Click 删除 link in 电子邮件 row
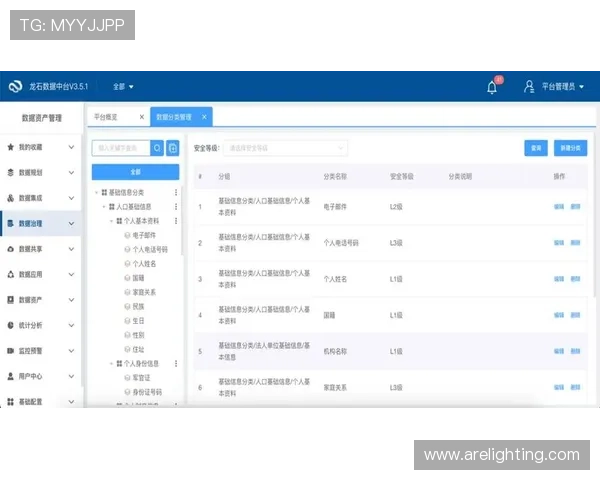Screen dimensions: 600x480 576,207
